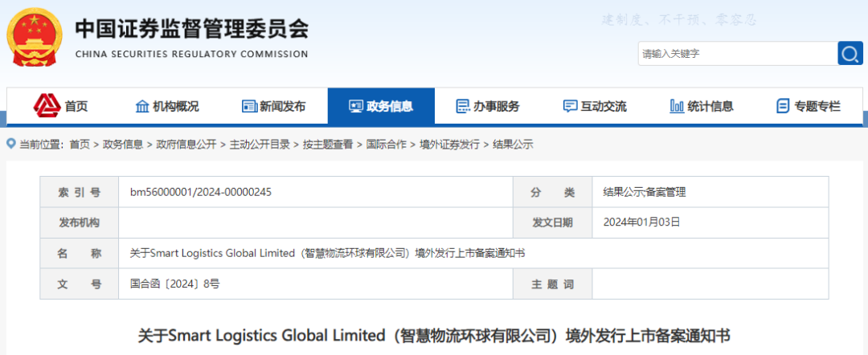The image size is (868, 355).
Task: Click the bar chart icon next to 统计信息
Action: coord(677,106)
